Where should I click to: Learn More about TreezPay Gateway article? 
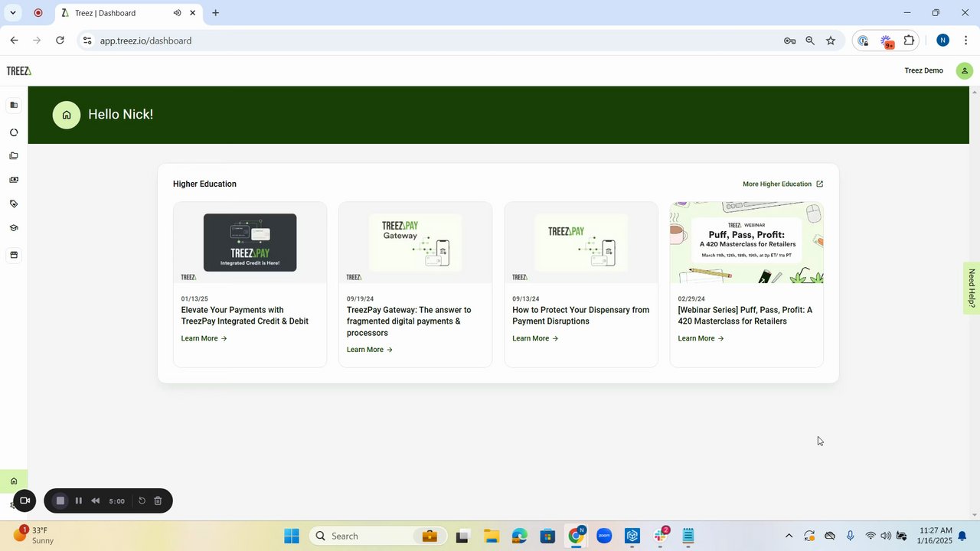point(369,350)
